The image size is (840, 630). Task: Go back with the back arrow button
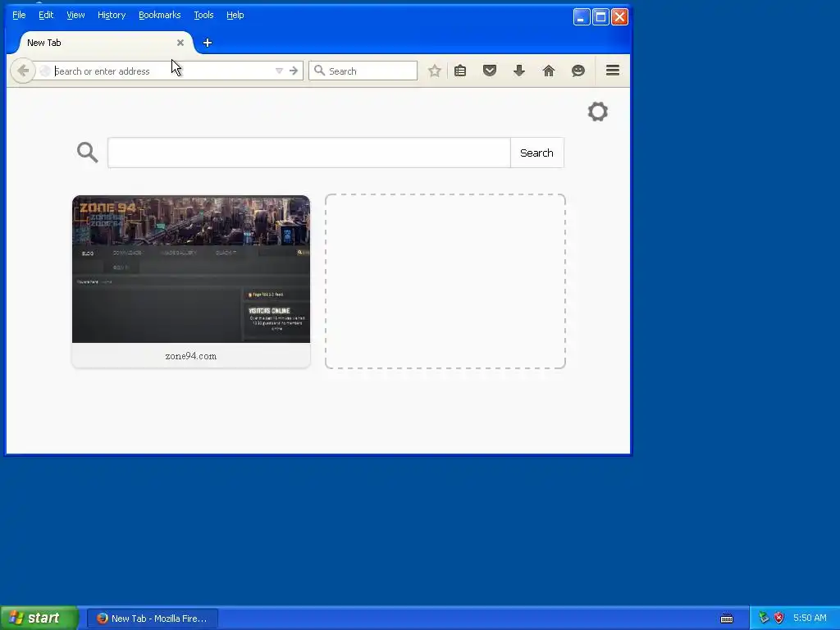[22, 71]
